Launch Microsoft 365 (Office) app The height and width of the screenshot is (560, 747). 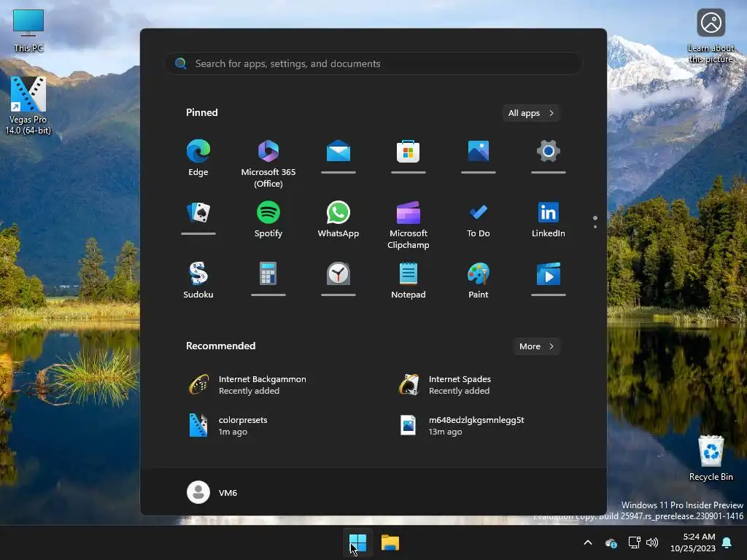click(x=268, y=163)
